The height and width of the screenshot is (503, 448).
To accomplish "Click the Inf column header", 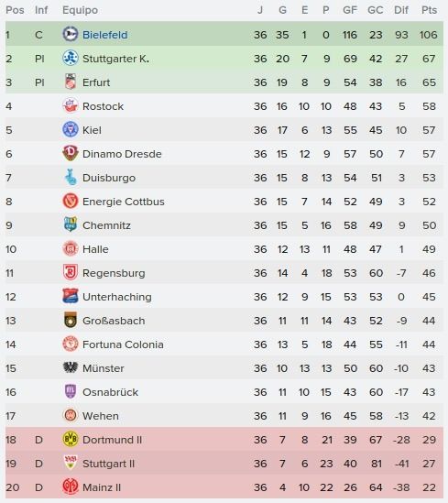I will [41, 10].
